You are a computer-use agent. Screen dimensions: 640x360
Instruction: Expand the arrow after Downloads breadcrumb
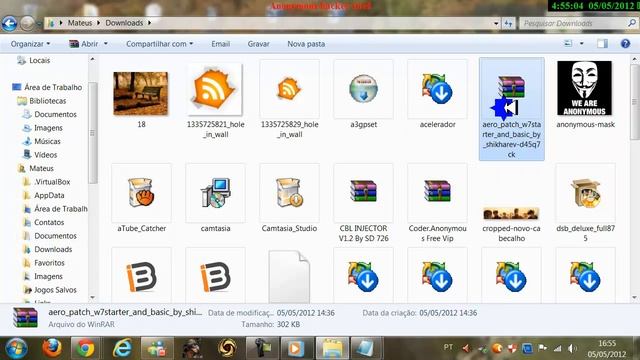click(x=149, y=23)
